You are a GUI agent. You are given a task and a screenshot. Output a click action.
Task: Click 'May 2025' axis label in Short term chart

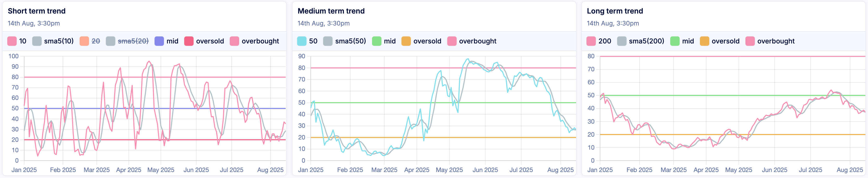coord(161,170)
